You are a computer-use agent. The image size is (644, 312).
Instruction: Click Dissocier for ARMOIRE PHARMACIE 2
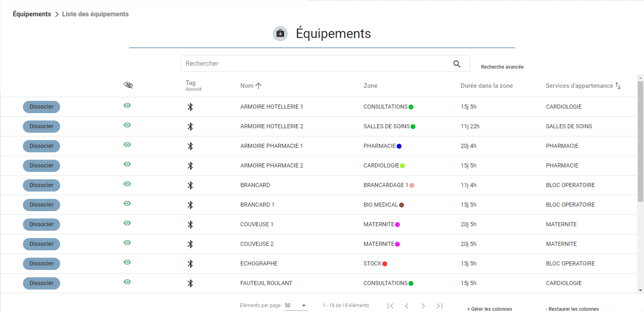[41, 166]
